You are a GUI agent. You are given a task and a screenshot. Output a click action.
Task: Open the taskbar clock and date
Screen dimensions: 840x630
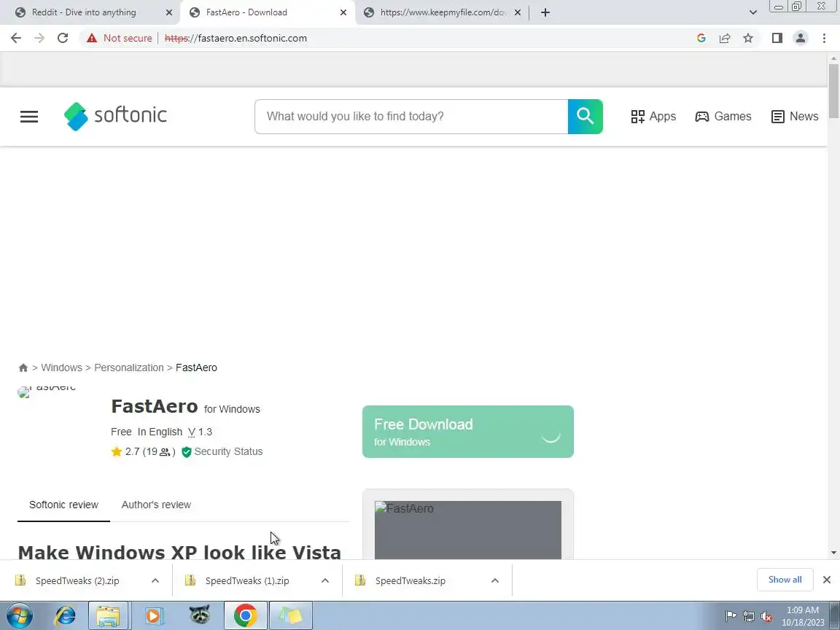803,616
